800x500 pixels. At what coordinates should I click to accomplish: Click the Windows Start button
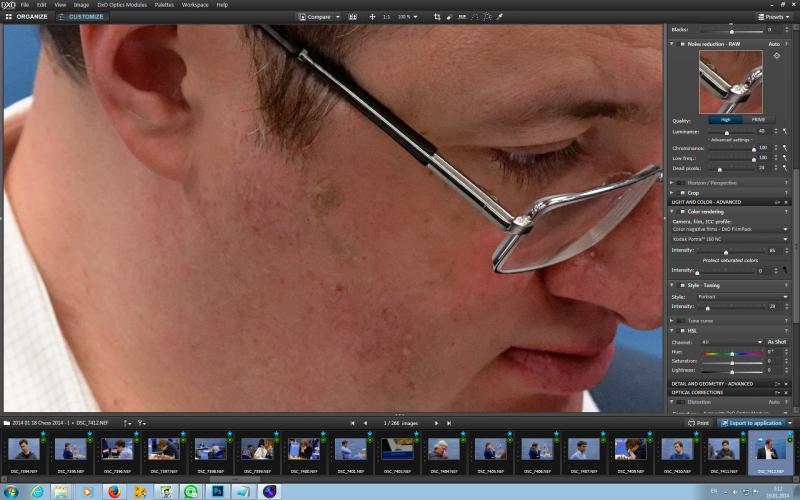click(x=10, y=492)
